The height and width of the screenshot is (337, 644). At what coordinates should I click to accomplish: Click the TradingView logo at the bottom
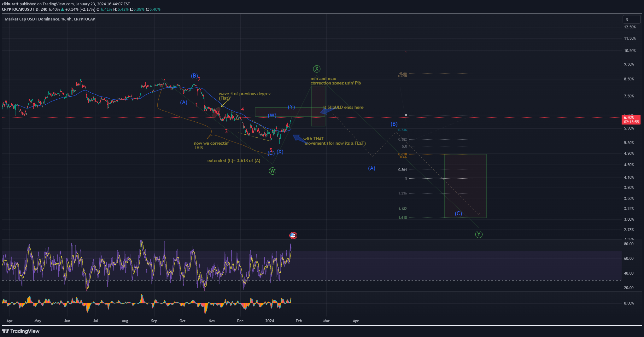coord(21,331)
